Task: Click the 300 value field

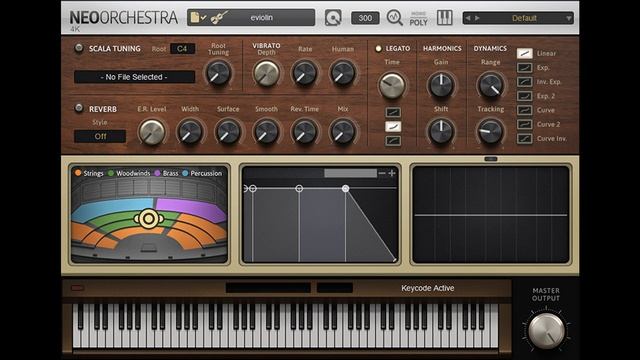Action: click(365, 18)
